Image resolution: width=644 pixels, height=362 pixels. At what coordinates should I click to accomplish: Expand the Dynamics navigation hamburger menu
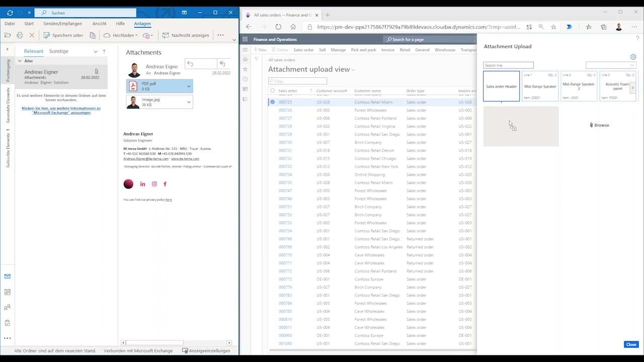(245, 50)
